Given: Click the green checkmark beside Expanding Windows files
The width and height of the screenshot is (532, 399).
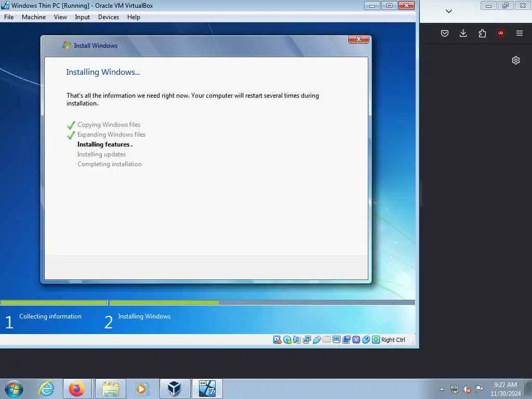Looking at the screenshot, I should (71, 135).
